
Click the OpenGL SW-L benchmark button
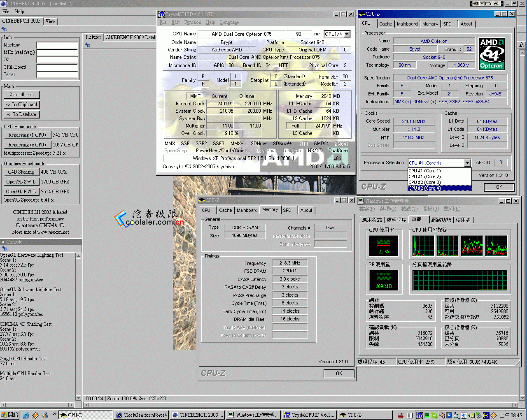[x=21, y=182]
